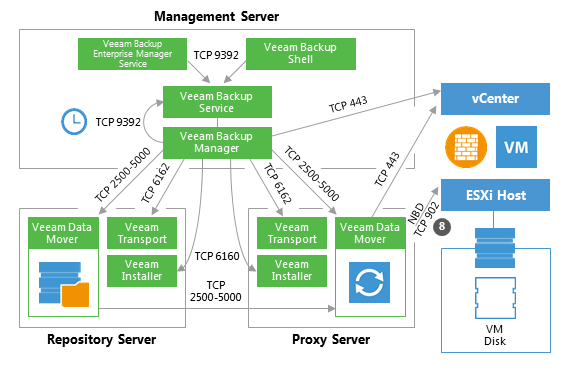Click the gray step number 8 badge
The image size is (580, 378).
click(x=442, y=226)
